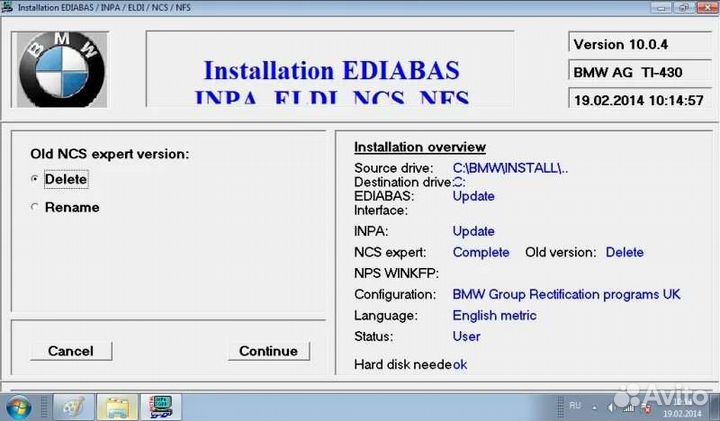
Task: Click the installer program taskbar icon
Action: coord(161,407)
